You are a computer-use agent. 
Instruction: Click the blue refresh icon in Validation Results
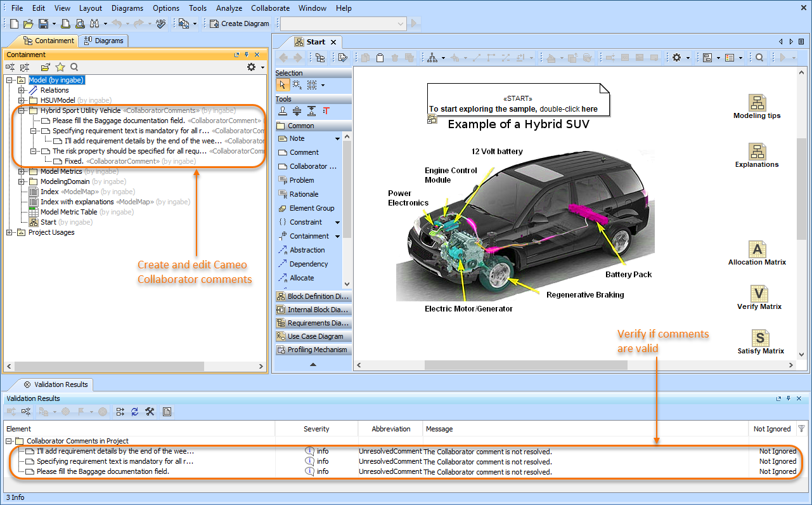coord(135,412)
